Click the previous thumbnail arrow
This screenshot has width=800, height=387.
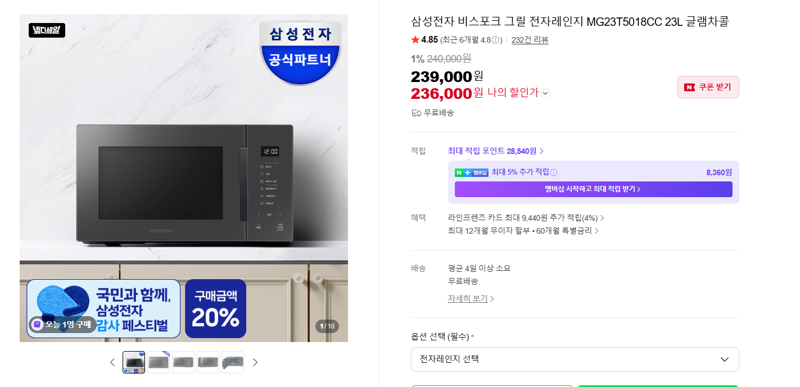pyautogui.click(x=112, y=363)
